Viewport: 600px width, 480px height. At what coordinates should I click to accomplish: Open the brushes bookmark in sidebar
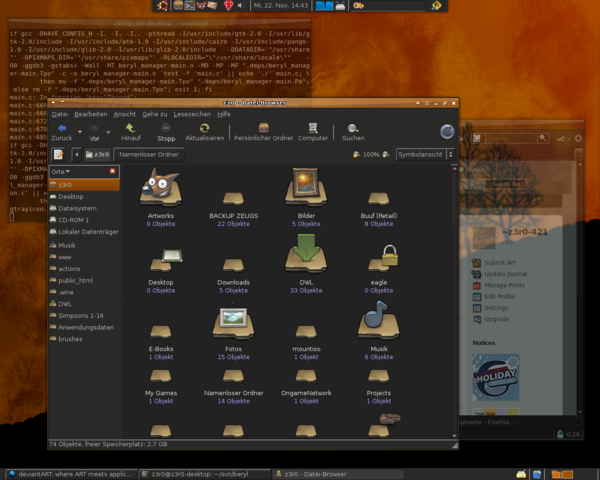[x=84, y=339]
